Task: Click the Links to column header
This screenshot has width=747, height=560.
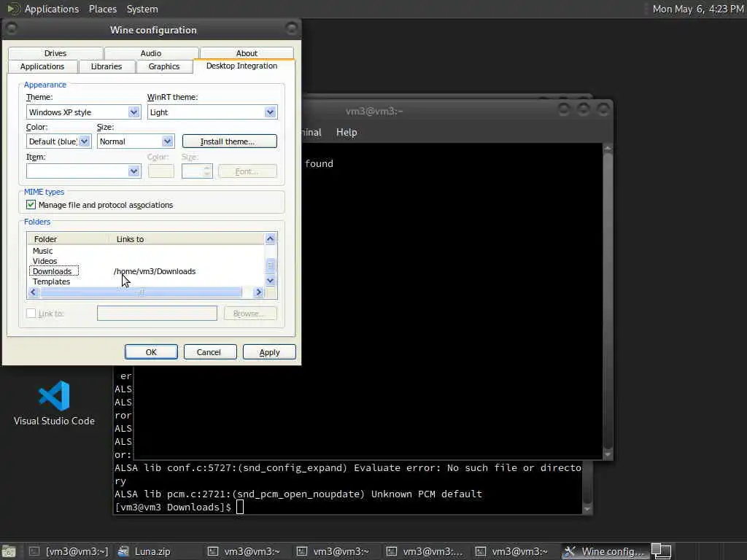Action: click(x=187, y=238)
